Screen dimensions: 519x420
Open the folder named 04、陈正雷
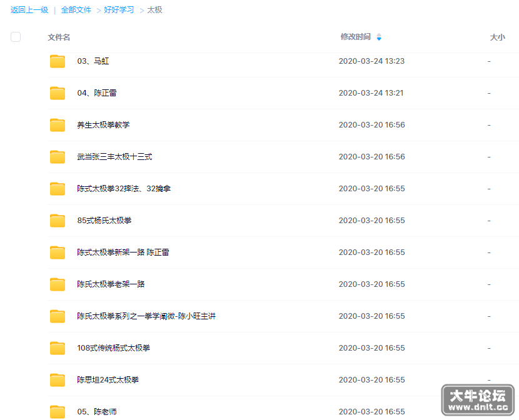click(x=97, y=93)
